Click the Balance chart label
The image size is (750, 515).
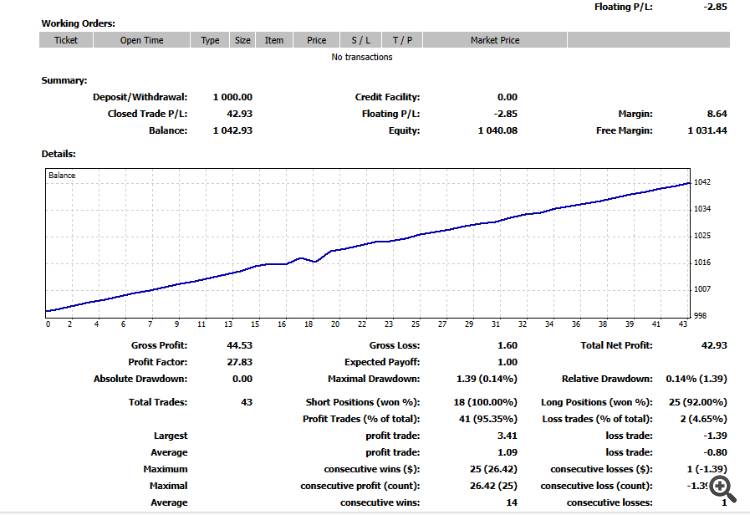(x=62, y=175)
